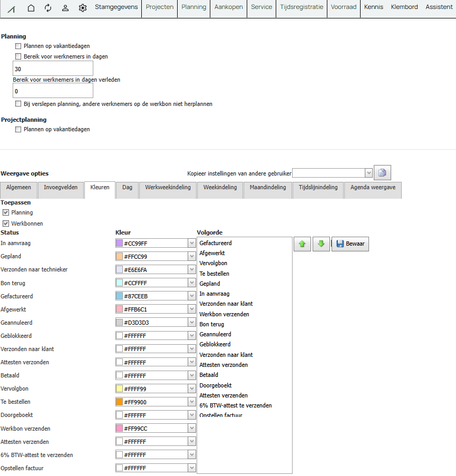Click the pink #FF99CC color swatch
The height and width of the screenshot is (476, 456).
(x=119, y=429)
